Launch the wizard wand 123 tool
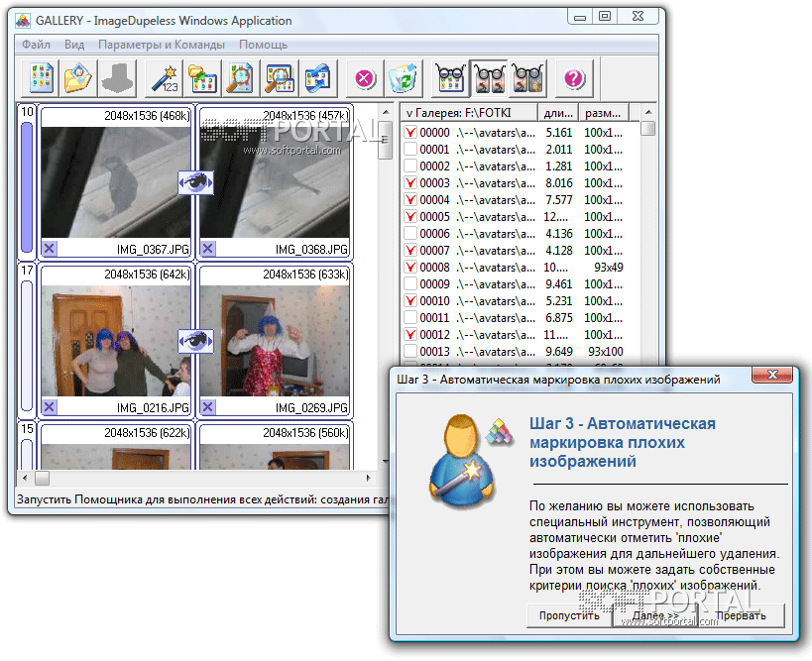 pyautogui.click(x=164, y=78)
